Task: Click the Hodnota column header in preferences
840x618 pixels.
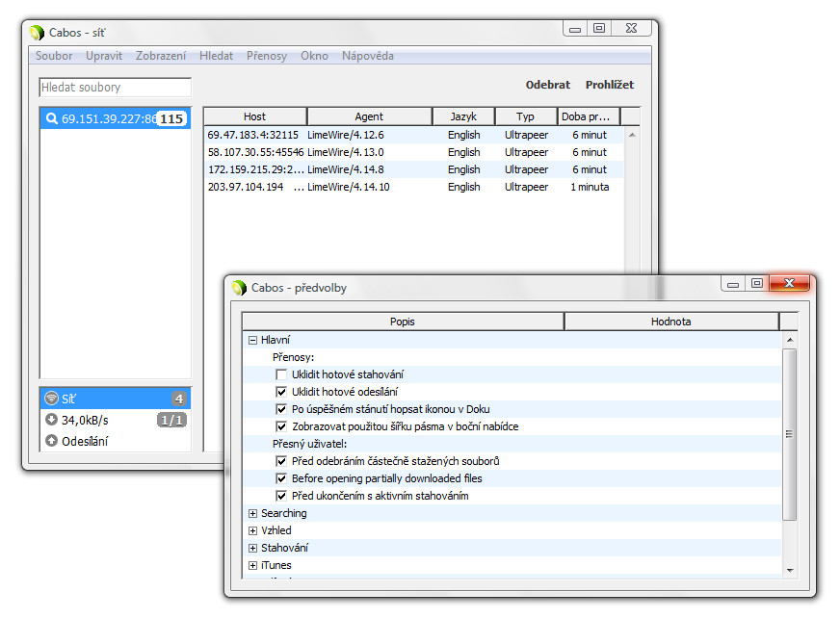Action: (x=671, y=322)
